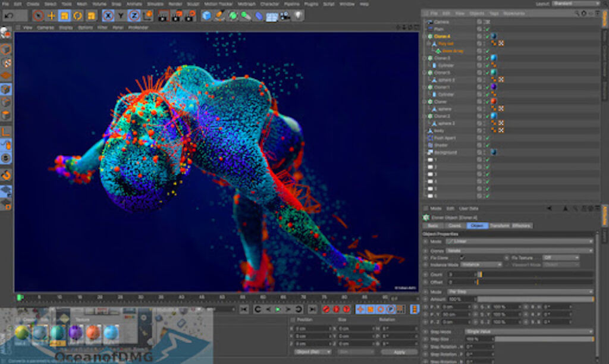The width and height of the screenshot is (609, 364).
Task: Toggle the Z-axis lock
Action: 134,16
